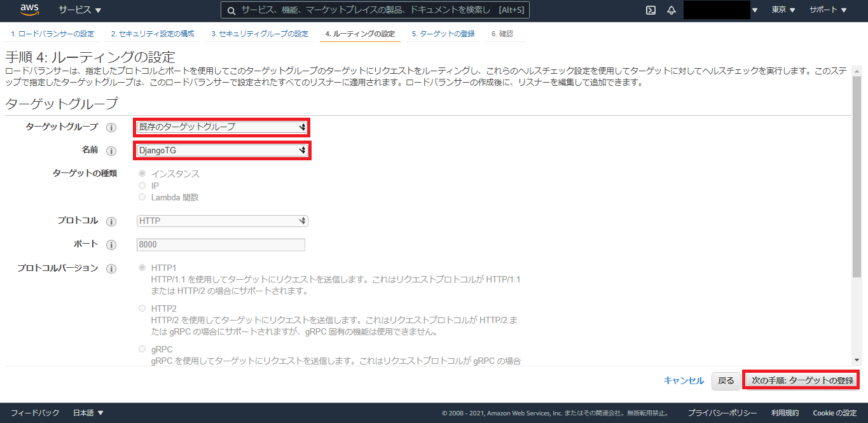
Task: Select the Lambda 関数 target type radio
Action: (x=142, y=197)
